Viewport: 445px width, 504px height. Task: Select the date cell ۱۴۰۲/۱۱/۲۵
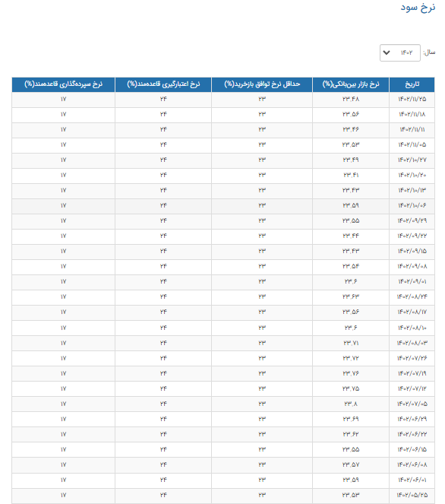tap(412, 100)
